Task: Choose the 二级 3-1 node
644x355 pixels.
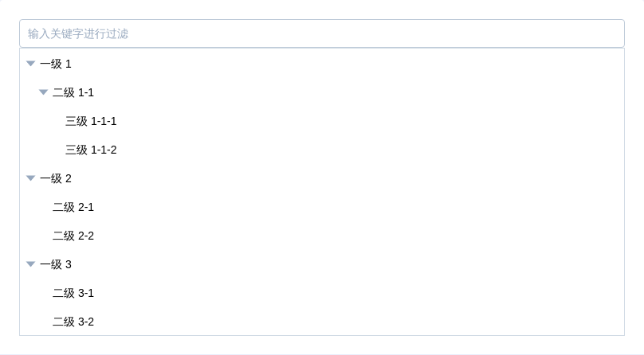Action: pyautogui.click(x=73, y=293)
